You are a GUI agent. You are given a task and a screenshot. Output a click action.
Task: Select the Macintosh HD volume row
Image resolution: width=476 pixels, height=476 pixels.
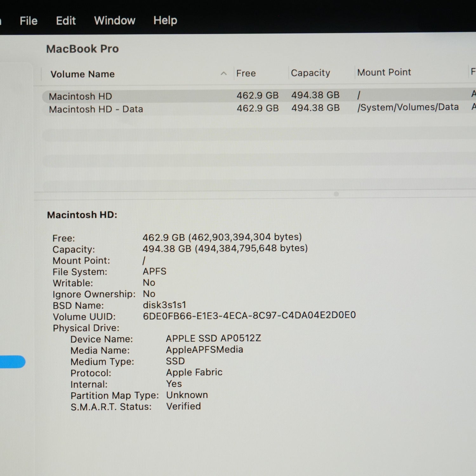(x=259, y=96)
